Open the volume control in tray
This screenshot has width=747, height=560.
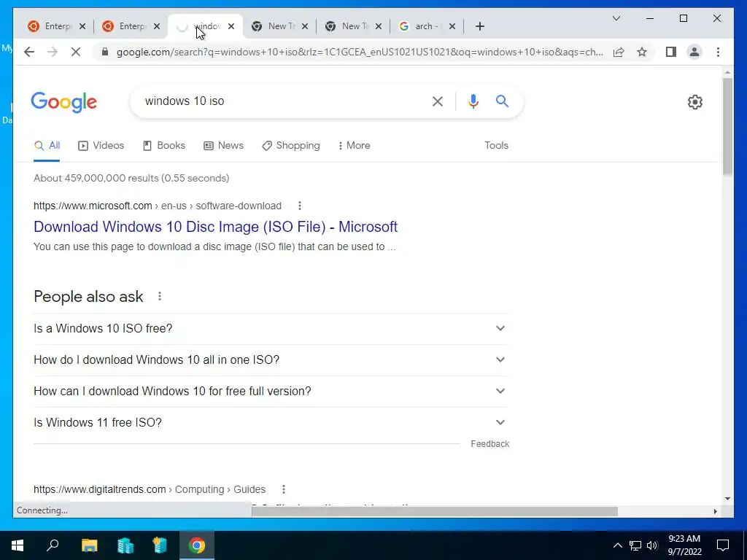[x=652, y=545]
